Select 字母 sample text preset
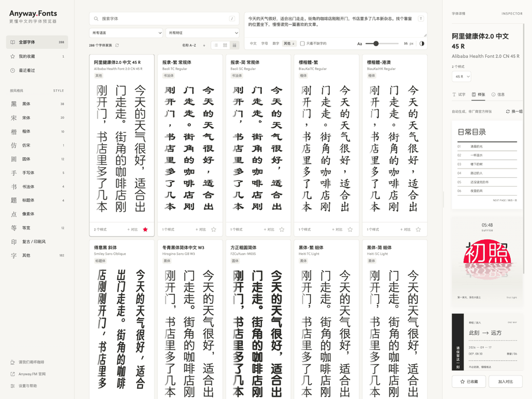The width and height of the screenshot is (532, 399). 264,43
